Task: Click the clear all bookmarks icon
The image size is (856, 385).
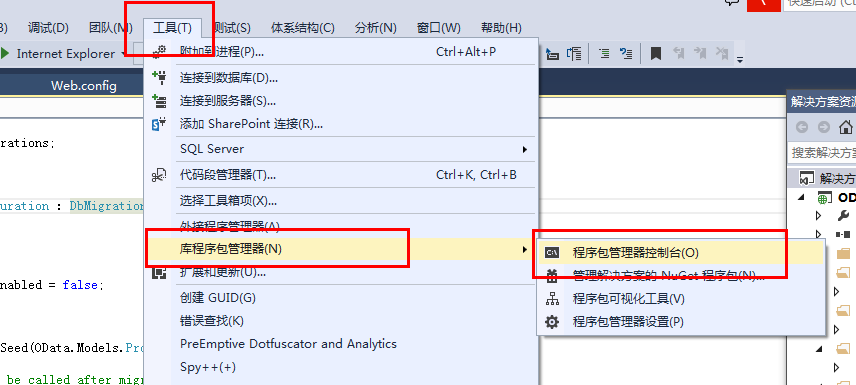Action: [722, 53]
